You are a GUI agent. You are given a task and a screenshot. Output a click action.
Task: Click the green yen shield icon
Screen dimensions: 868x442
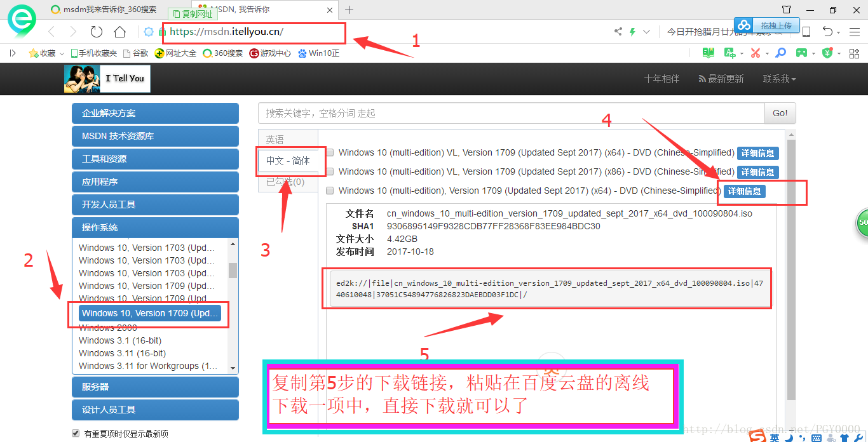pos(827,53)
